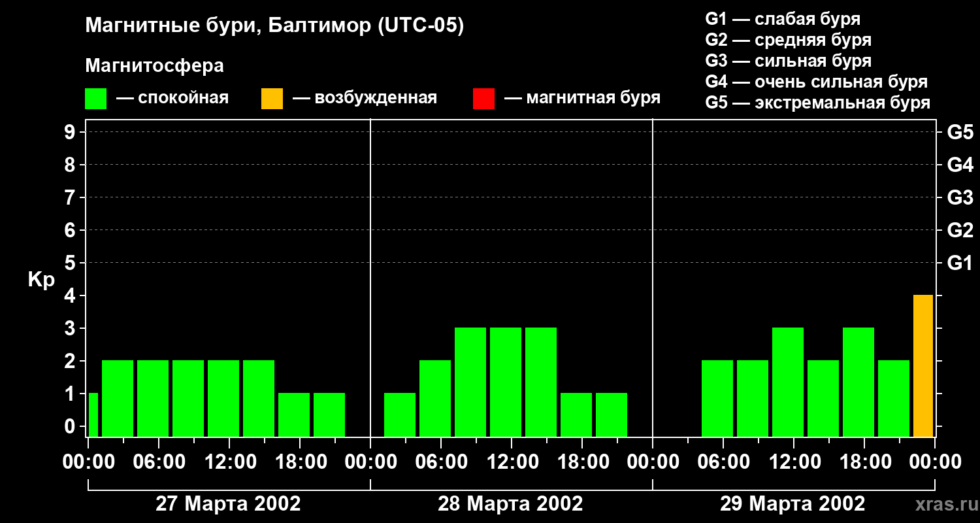Click '00:00' label between 28 and 29 March
This screenshot has width=980, height=523.
coord(652,462)
